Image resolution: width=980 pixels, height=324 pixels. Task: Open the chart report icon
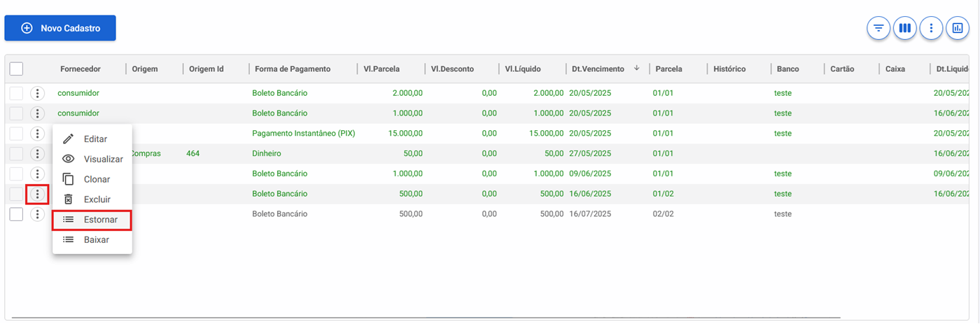click(x=958, y=28)
